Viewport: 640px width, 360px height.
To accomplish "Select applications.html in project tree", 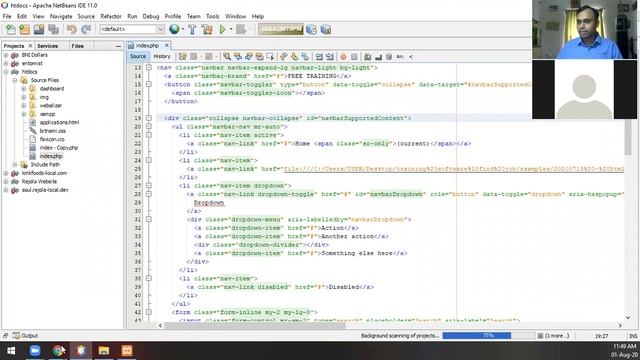I will click(59, 122).
